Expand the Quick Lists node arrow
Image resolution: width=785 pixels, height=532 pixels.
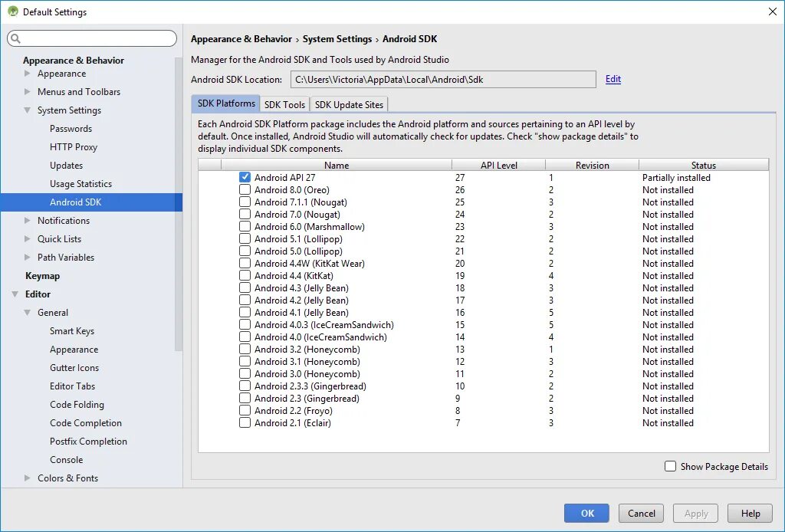(x=28, y=238)
